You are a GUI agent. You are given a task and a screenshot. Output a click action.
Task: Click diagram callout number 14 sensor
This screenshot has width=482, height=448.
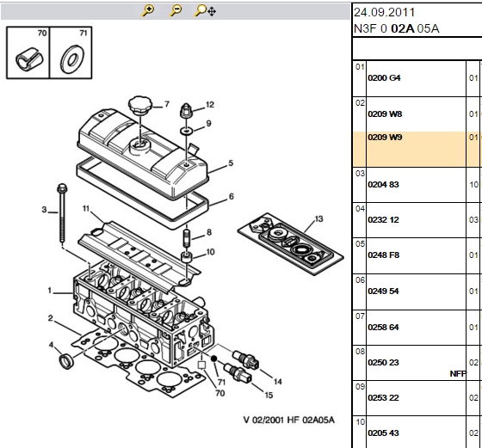click(x=277, y=382)
